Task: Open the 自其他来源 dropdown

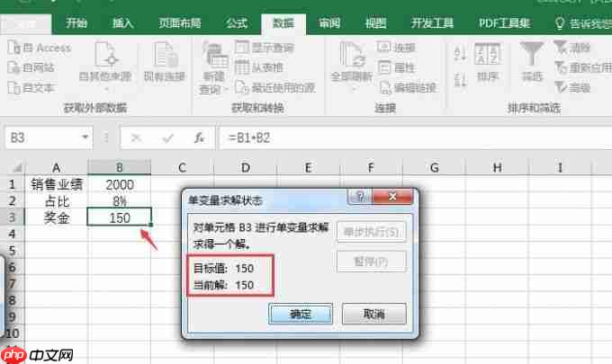Action: pyautogui.click(x=104, y=66)
